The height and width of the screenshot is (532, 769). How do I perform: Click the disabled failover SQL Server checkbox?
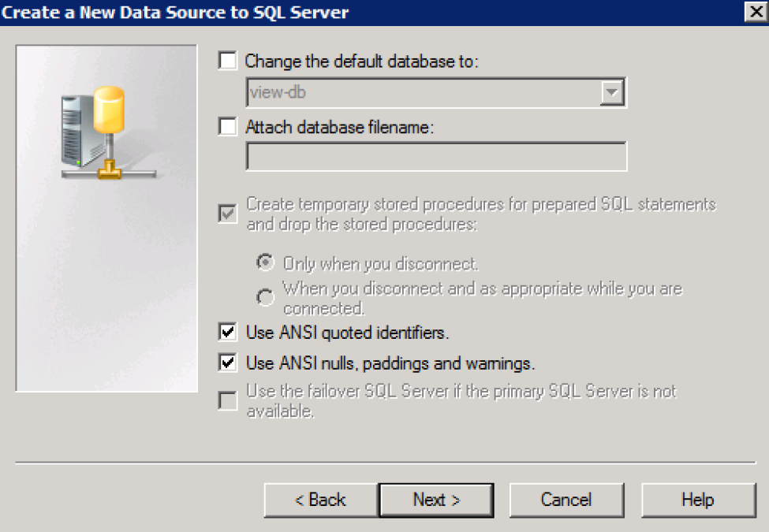229,401
